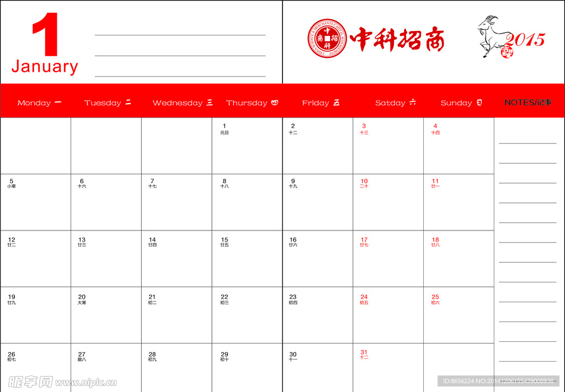The height and width of the screenshot is (392, 565).
Task: Click the January text label
Action: [x=44, y=67]
